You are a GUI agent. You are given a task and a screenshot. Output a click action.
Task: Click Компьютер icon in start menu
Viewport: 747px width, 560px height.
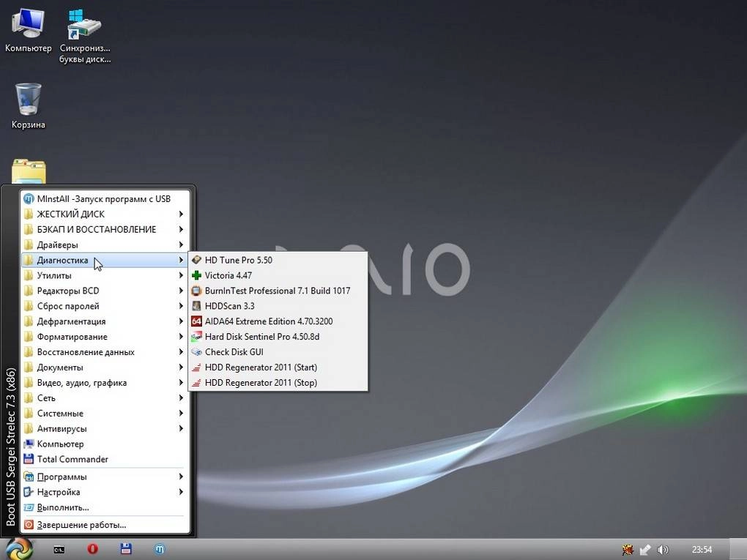[29, 444]
